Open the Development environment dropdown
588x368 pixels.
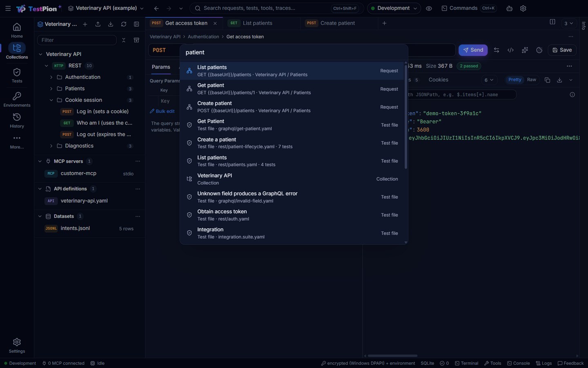(x=394, y=8)
